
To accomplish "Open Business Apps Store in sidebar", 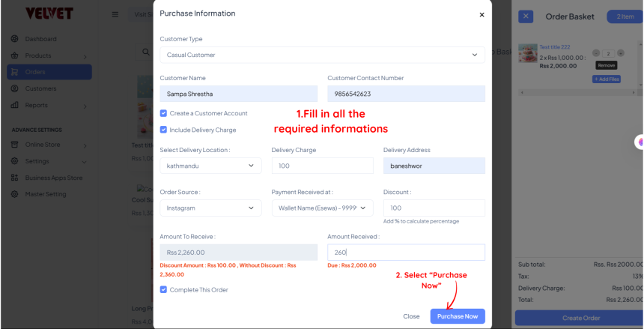I will pyautogui.click(x=54, y=178).
